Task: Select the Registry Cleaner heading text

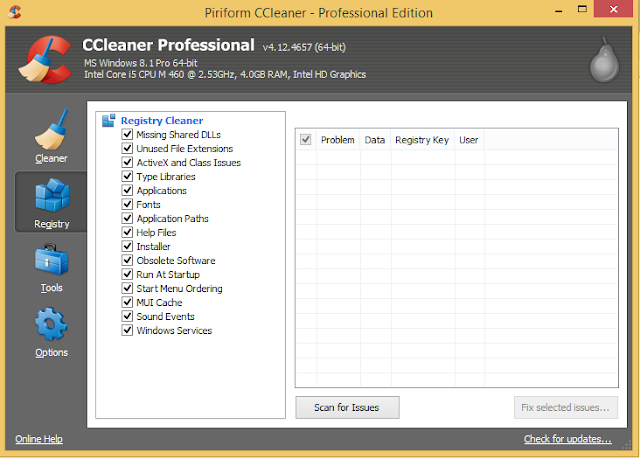Action: 162,120
